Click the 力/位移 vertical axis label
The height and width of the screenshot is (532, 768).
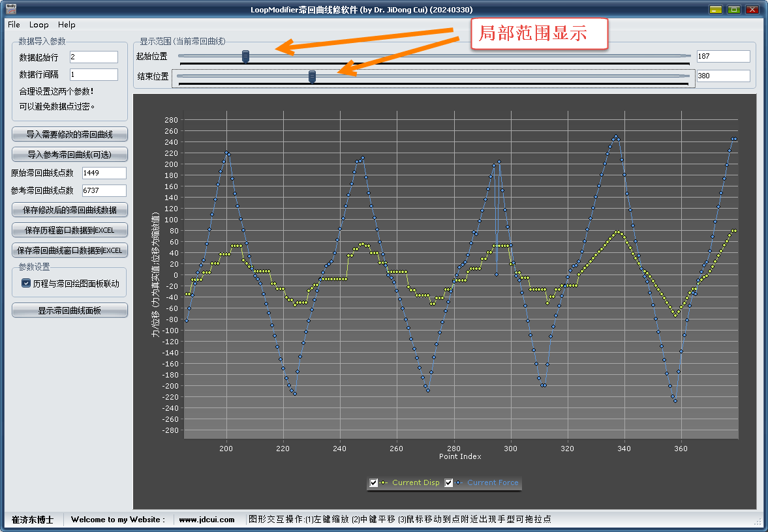click(x=156, y=274)
